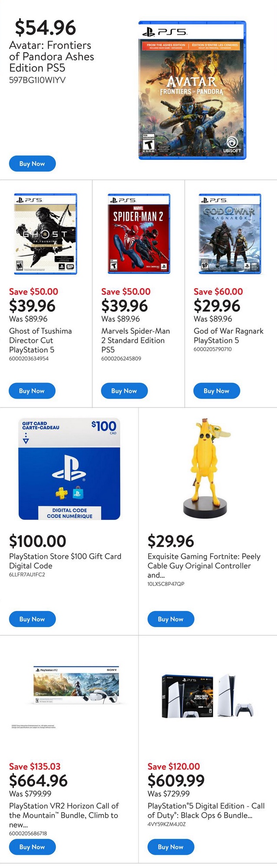Click the $100 PlayStation gift card image
The height and width of the screenshot is (868, 277).
click(x=69, y=469)
